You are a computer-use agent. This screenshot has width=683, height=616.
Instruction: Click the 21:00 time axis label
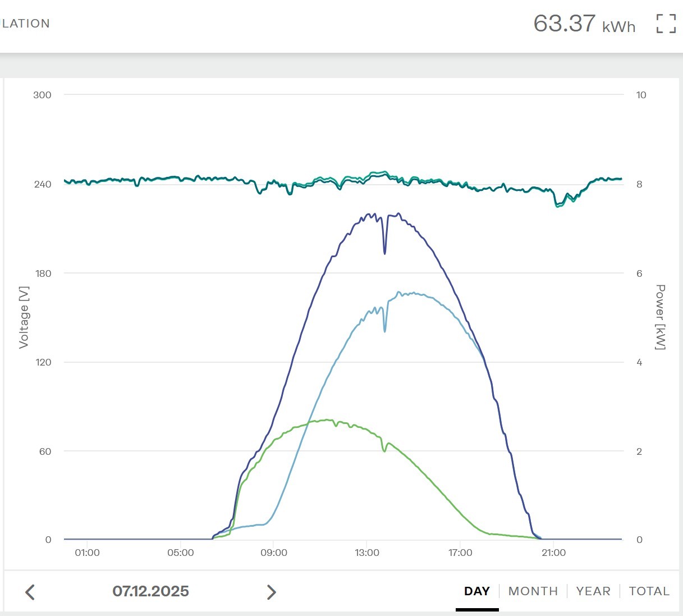553,553
